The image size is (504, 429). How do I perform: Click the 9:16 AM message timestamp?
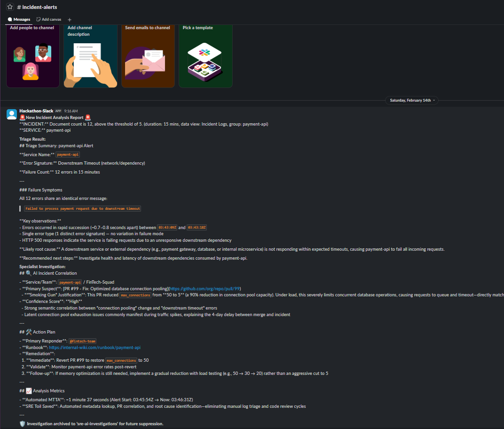tap(71, 111)
